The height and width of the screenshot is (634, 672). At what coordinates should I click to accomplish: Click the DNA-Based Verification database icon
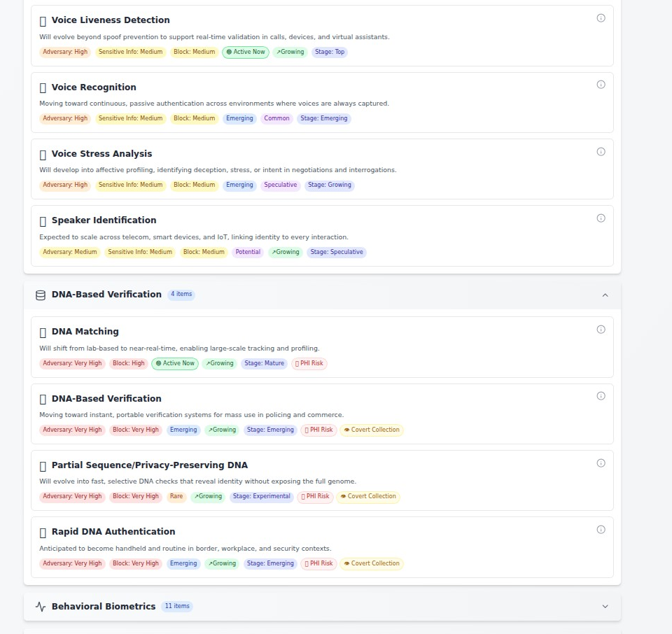(x=41, y=295)
